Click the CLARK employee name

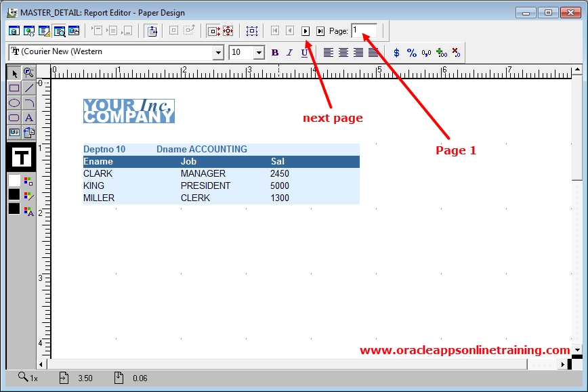tap(98, 173)
